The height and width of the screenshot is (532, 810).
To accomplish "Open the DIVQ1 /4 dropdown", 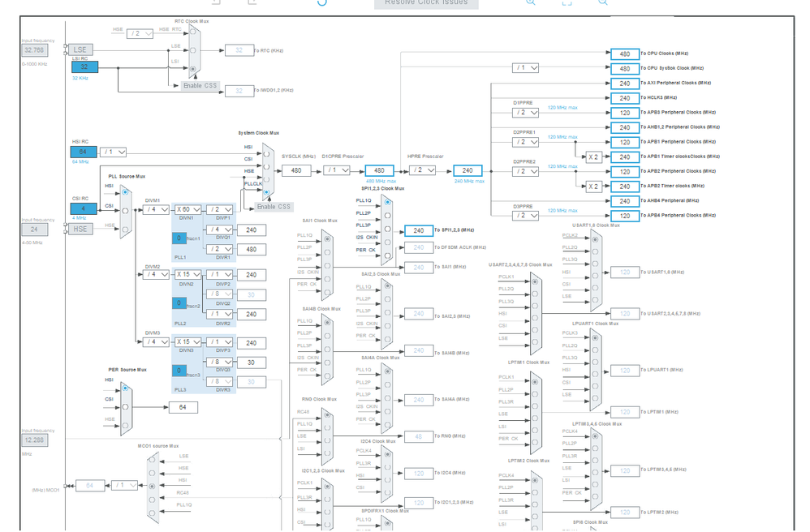I will click(x=220, y=230).
